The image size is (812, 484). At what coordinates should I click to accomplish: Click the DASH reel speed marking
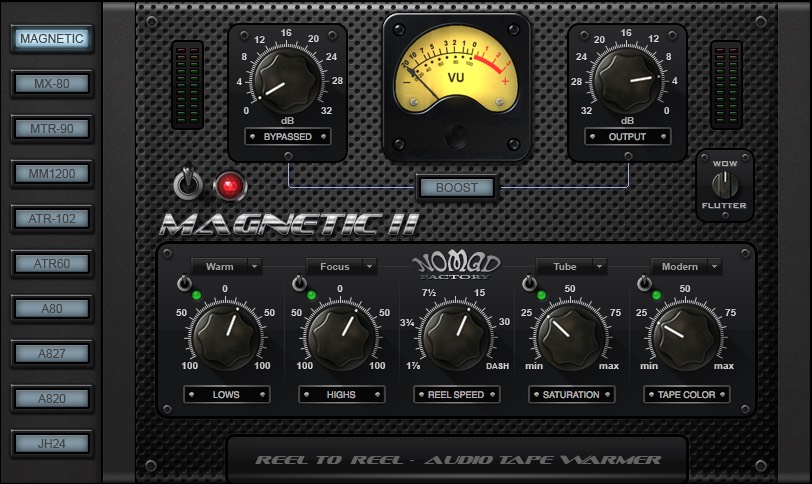click(x=497, y=366)
